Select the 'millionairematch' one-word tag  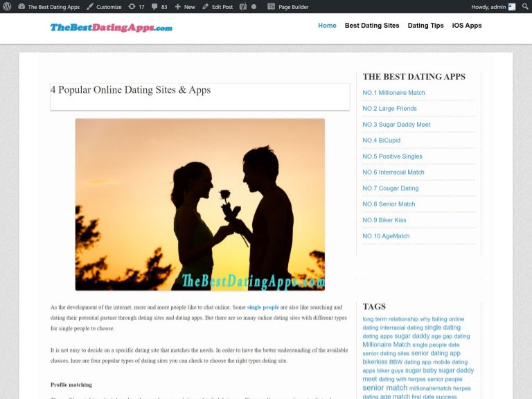coord(430,389)
